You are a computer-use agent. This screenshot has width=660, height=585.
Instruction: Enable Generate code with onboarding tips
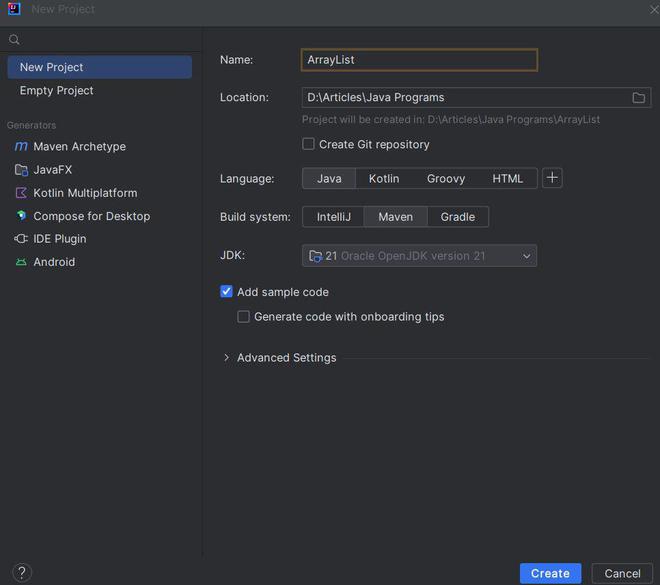(x=244, y=317)
